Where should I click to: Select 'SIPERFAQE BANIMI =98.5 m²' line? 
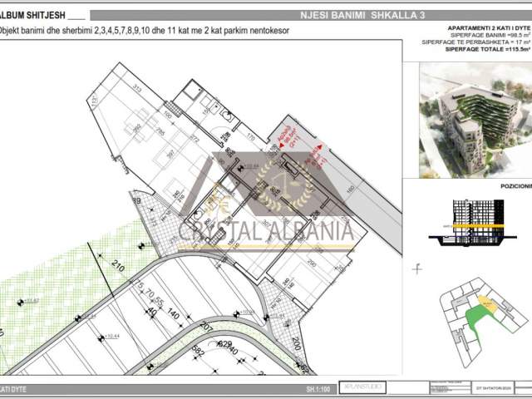[490, 35]
